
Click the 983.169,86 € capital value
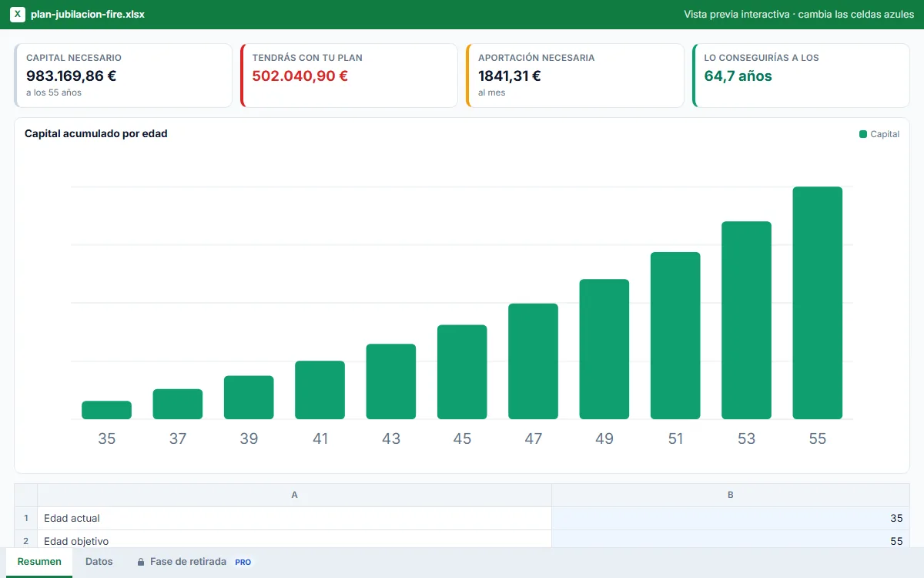point(72,76)
